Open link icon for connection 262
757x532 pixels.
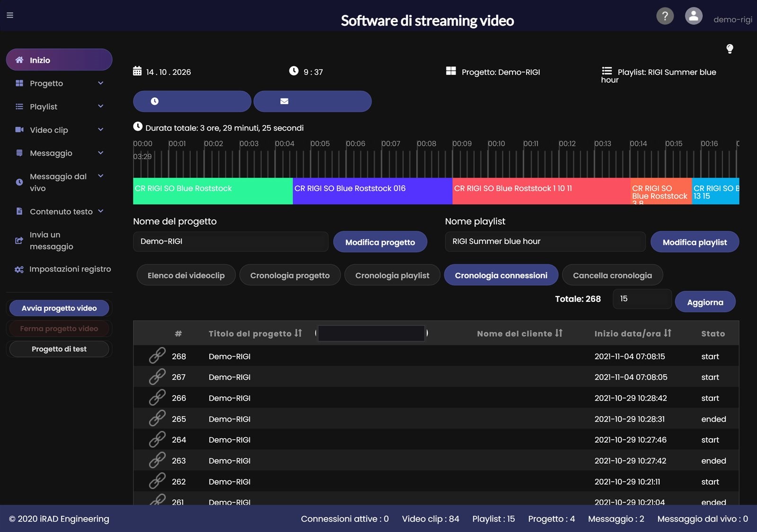(157, 481)
